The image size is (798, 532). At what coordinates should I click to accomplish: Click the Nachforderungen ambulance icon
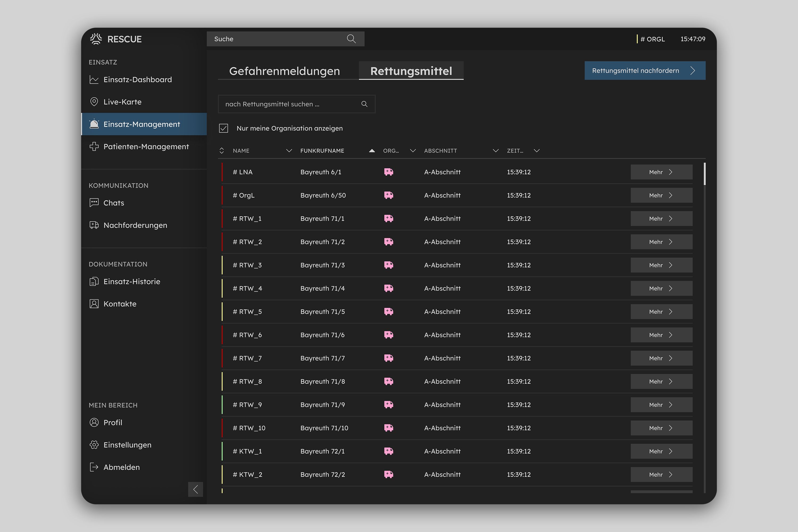pyautogui.click(x=94, y=225)
